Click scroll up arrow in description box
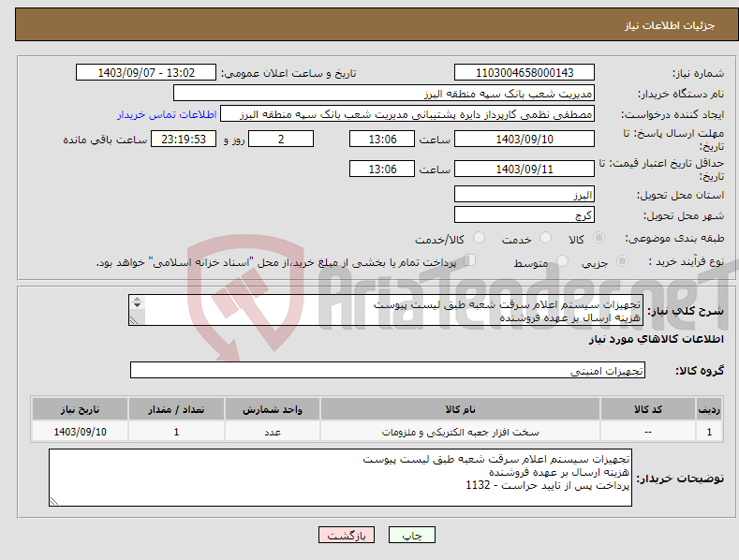 coord(137,299)
